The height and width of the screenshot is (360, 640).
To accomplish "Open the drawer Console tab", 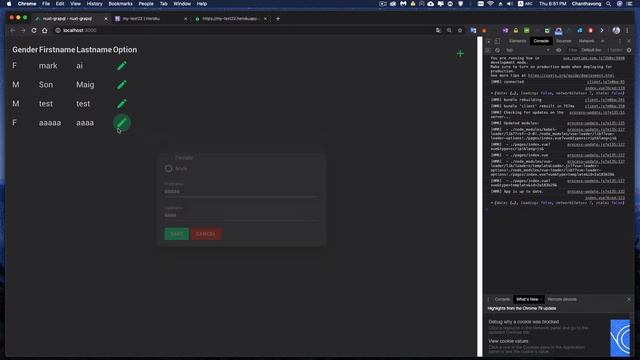I will pos(502,299).
